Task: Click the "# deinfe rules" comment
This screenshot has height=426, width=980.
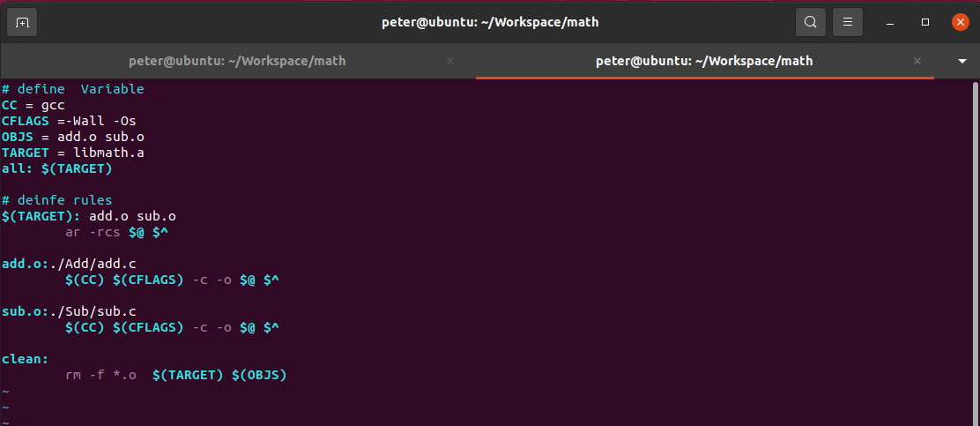Action: tap(57, 200)
